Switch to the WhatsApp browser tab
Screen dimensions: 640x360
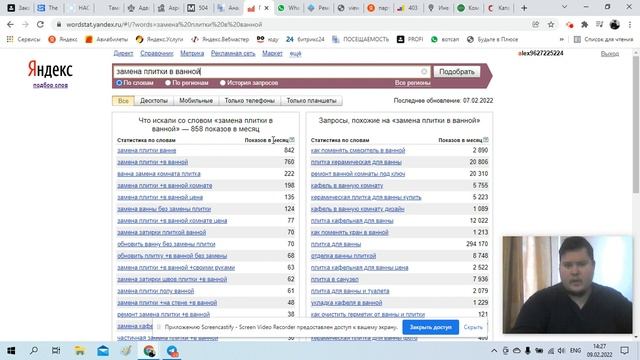coord(288,8)
